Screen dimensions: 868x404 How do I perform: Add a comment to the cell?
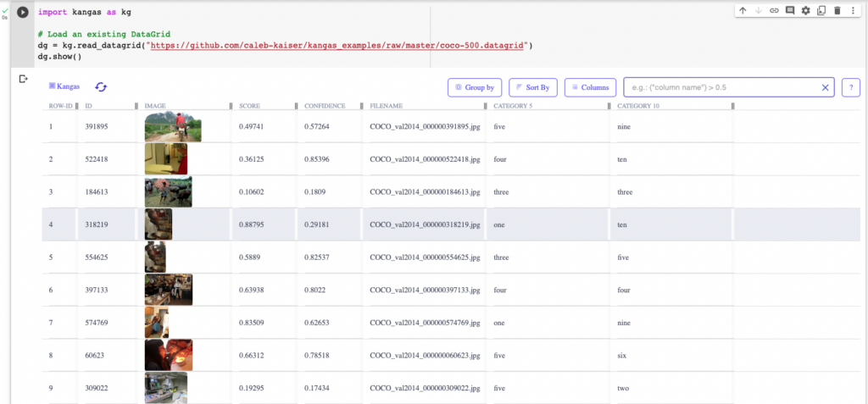pos(790,11)
